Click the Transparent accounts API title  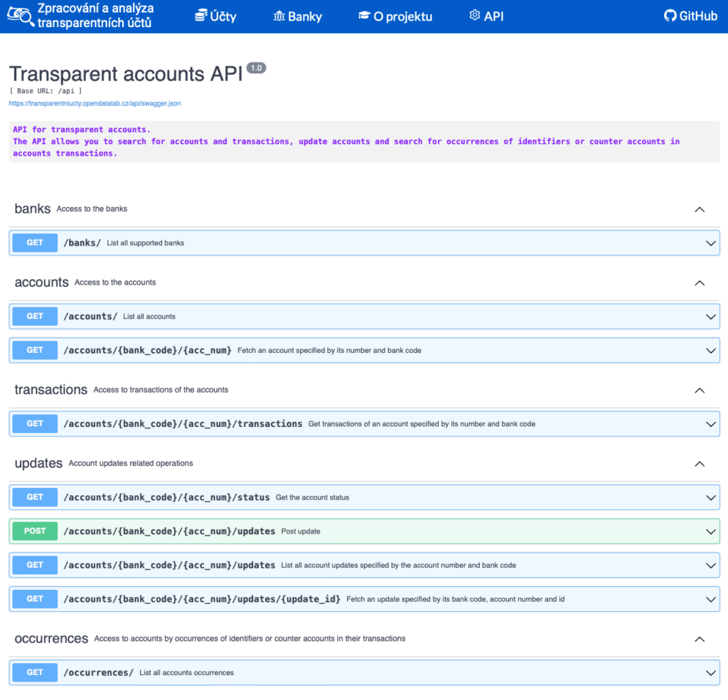126,74
